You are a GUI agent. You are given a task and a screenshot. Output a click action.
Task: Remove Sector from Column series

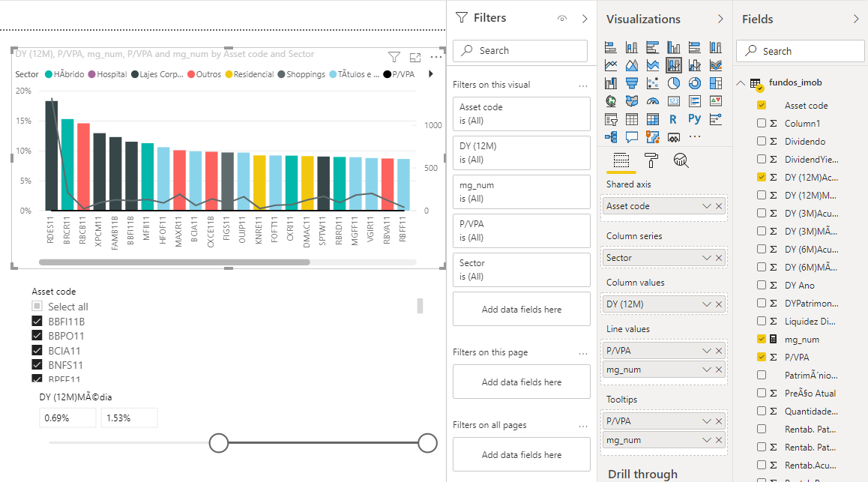(x=719, y=258)
